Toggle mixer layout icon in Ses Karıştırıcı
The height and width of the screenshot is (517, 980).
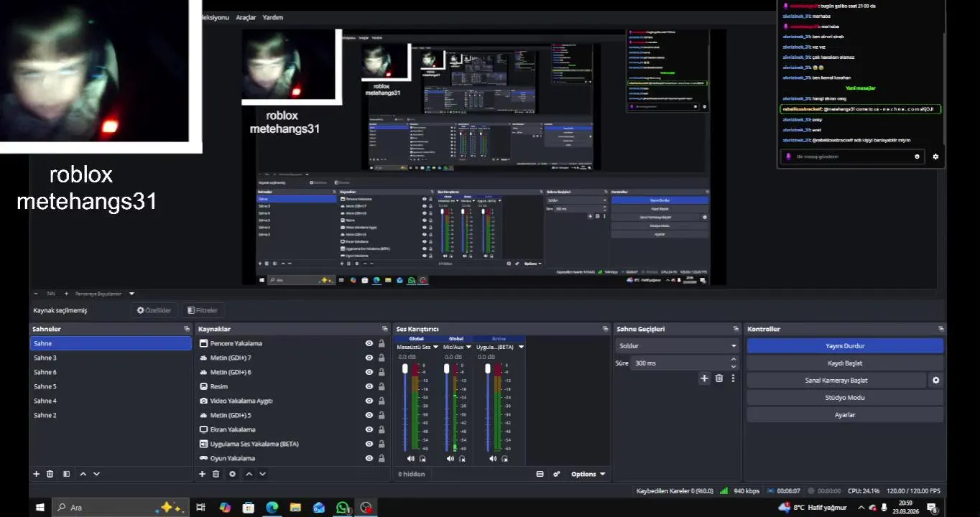[x=540, y=474]
